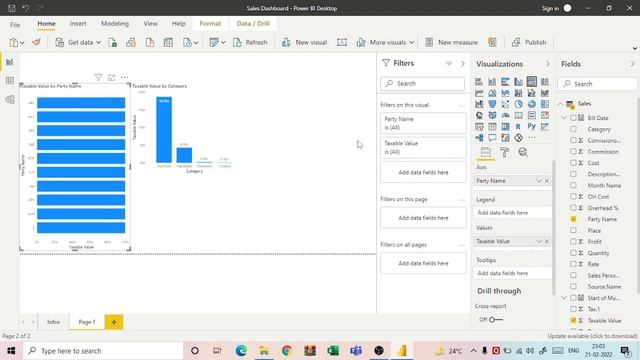Pick the Table visualization icon
The image size is (640, 360).
click(x=492, y=127)
